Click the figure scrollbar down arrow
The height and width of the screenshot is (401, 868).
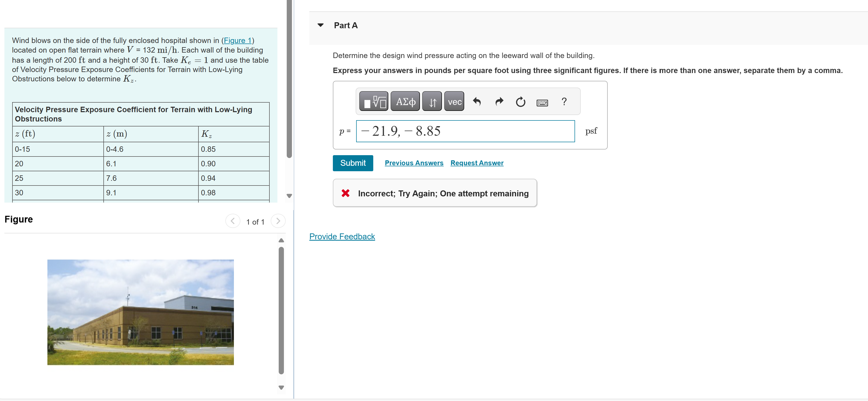pos(281,388)
